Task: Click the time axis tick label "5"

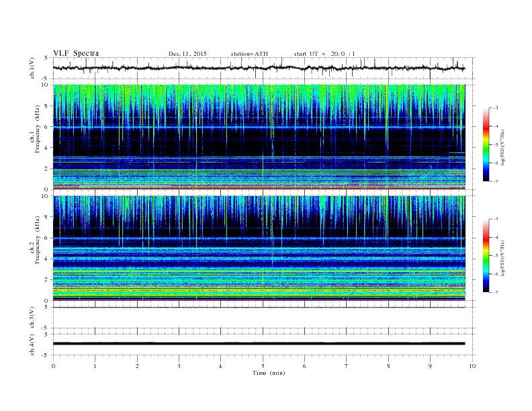Action: (263, 366)
